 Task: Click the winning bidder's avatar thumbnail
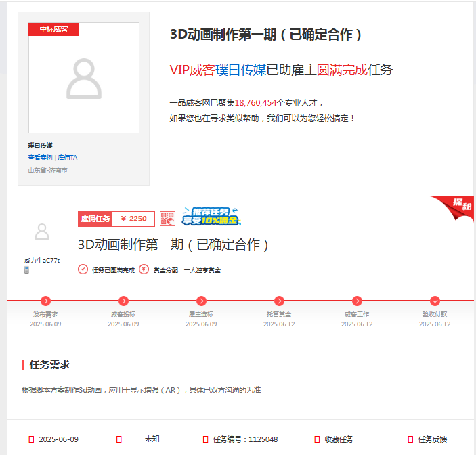84,78
